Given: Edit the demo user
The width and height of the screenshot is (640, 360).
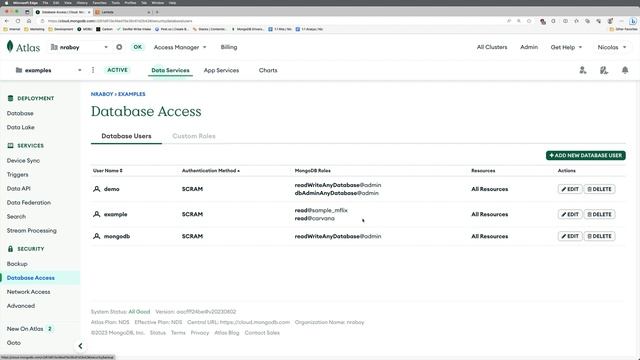Looking at the screenshot, I should pos(570,189).
